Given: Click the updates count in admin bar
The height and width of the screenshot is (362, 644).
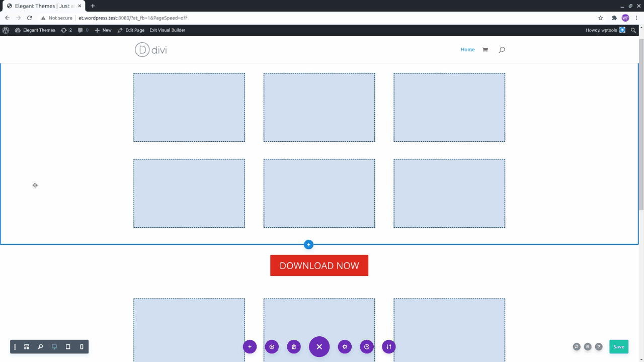Looking at the screenshot, I should click(x=66, y=30).
